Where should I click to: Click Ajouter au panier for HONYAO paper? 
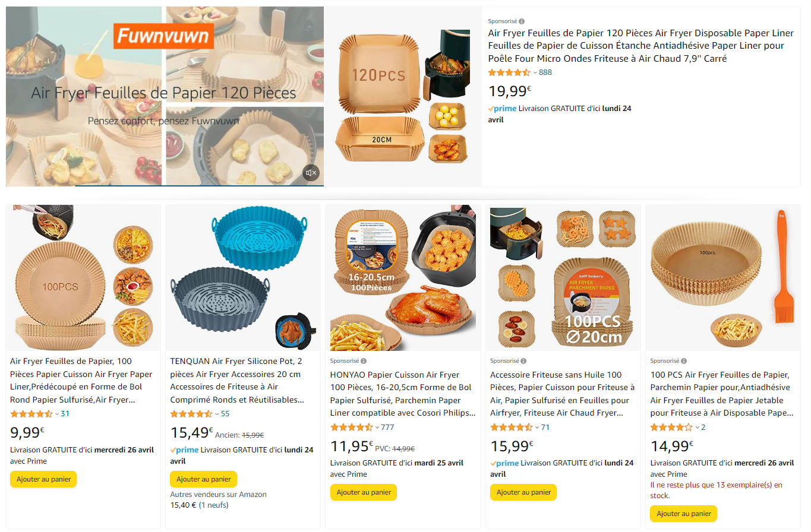pyautogui.click(x=364, y=492)
